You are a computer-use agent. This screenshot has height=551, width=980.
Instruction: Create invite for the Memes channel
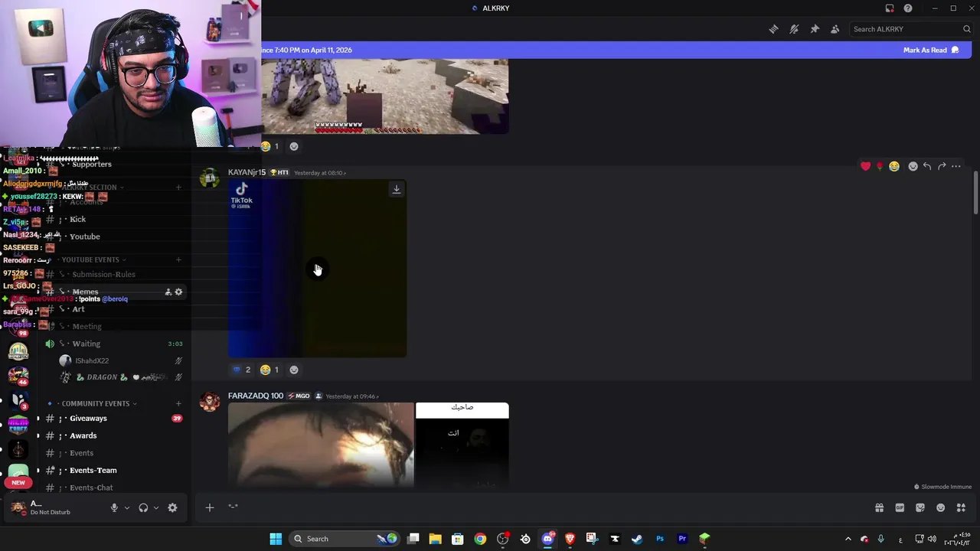tap(168, 292)
